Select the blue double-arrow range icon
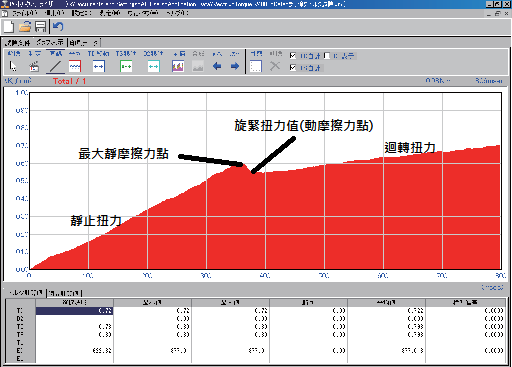Screen dimensions: 512x367 pyautogui.click(x=98, y=66)
